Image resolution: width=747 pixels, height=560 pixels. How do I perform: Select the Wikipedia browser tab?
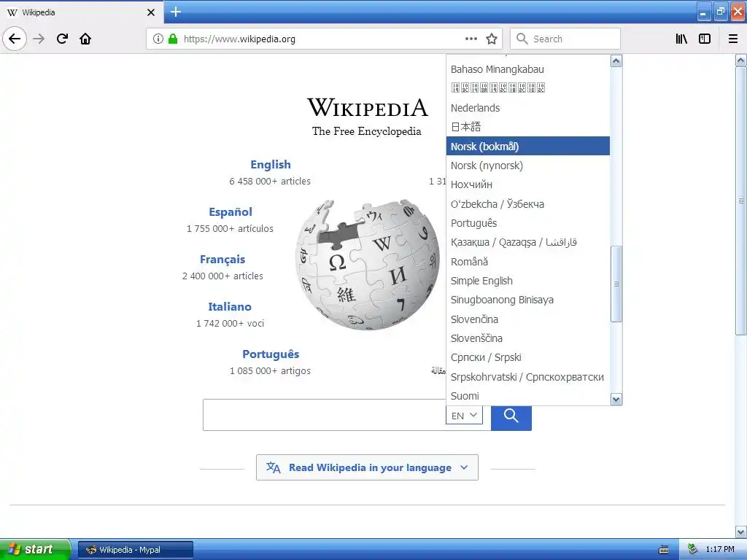[81, 12]
